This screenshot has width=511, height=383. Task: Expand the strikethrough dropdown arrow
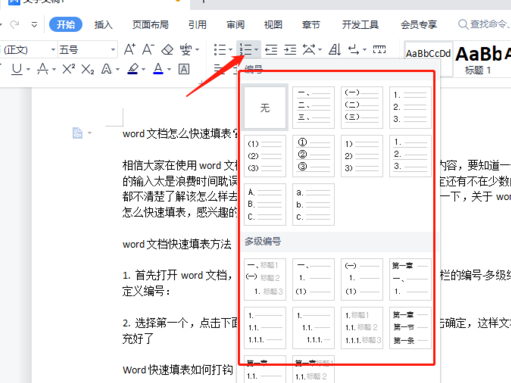[54, 69]
